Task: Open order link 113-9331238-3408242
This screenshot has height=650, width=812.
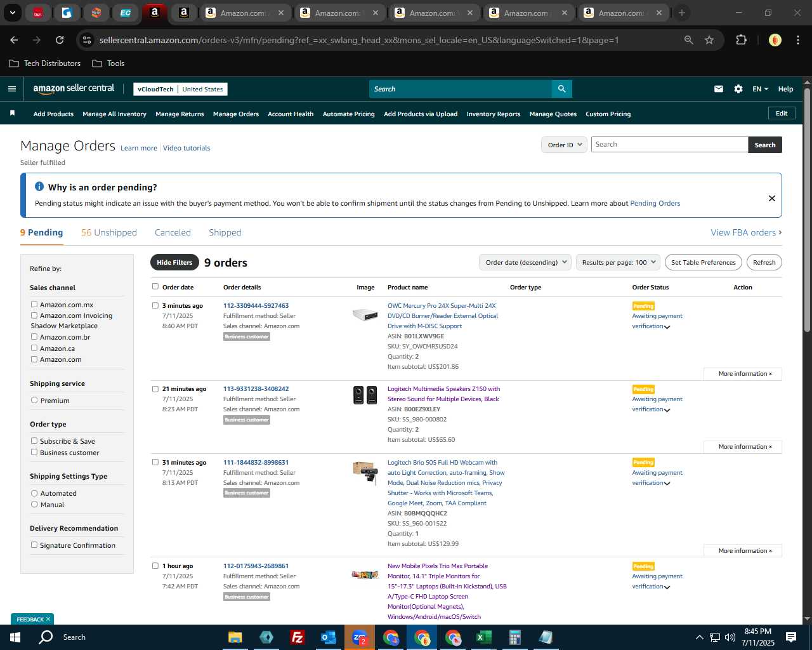Action: point(256,388)
